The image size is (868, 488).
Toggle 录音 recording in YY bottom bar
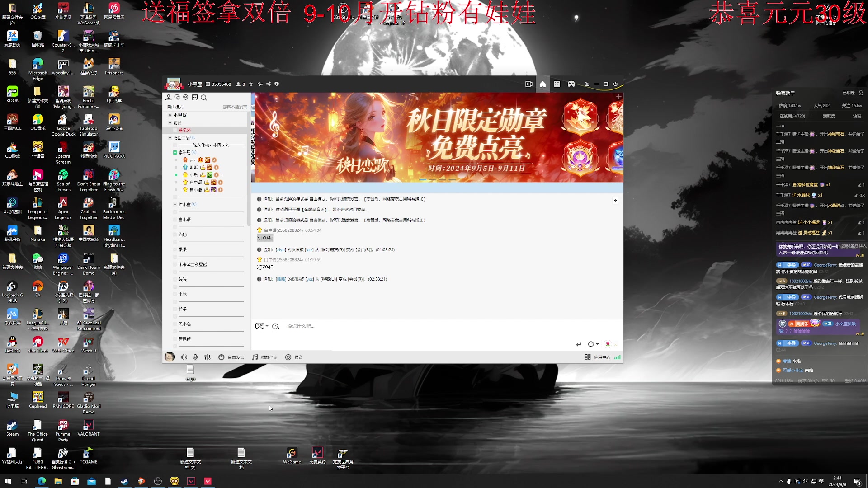tap(294, 357)
